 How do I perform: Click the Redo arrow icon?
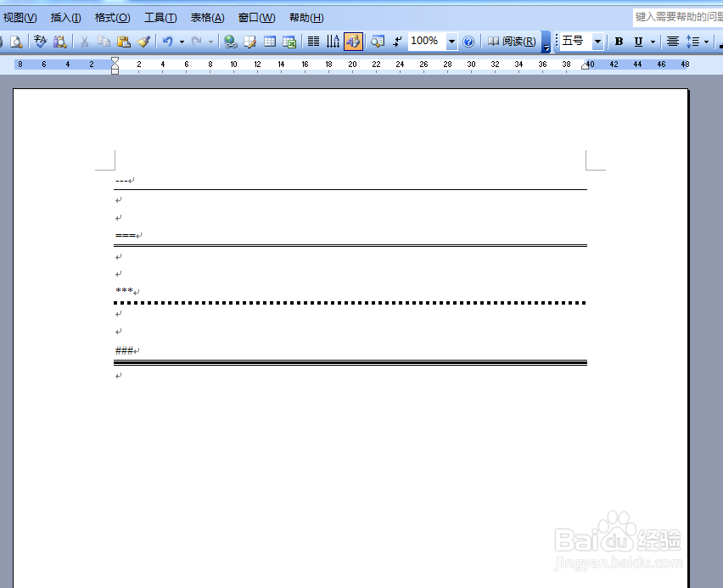coord(197,42)
